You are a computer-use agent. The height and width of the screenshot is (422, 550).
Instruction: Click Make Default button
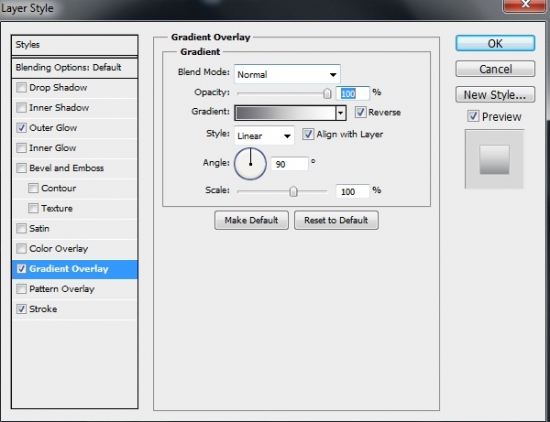coord(251,220)
